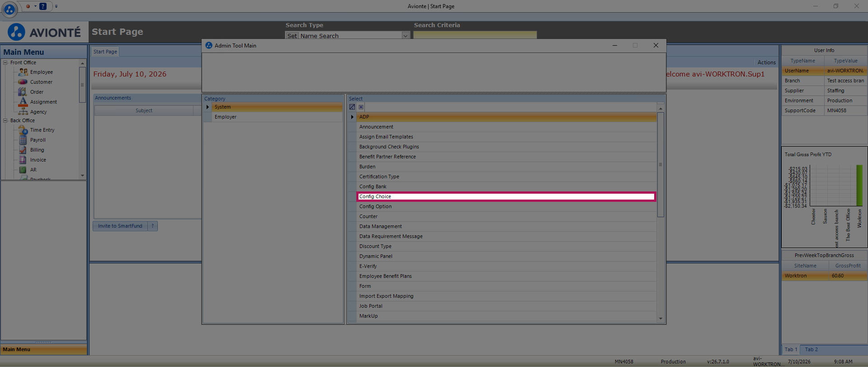Viewport: 868px width, 367px height.
Task: Select Counter in the list
Action: tap(506, 217)
